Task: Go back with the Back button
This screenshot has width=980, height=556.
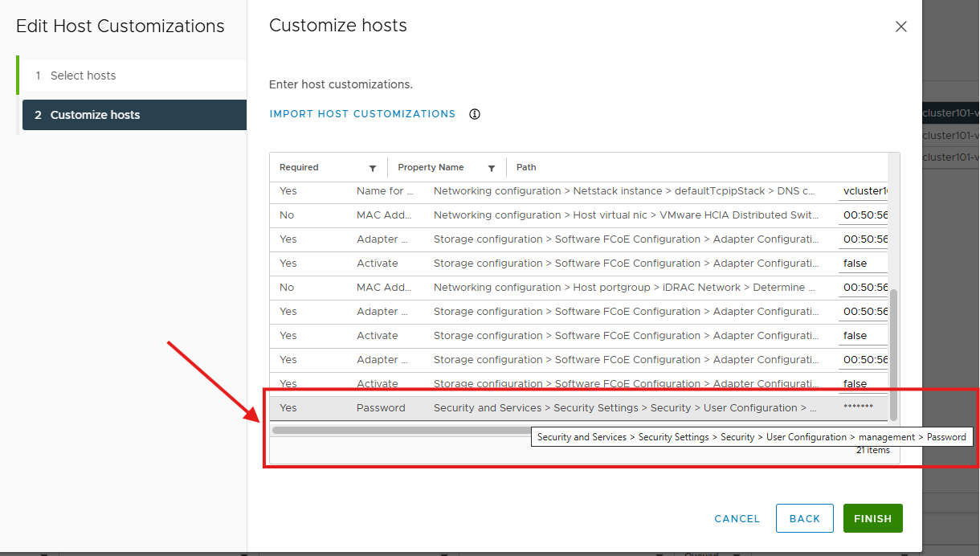Action: (805, 518)
